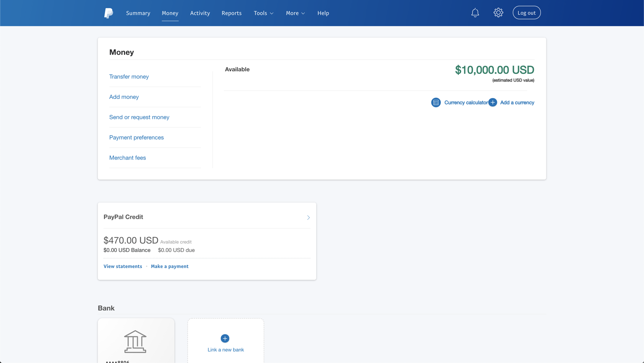Image resolution: width=644 pixels, height=363 pixels.
Task: Open Transfer money link
Action: [129, 77]
